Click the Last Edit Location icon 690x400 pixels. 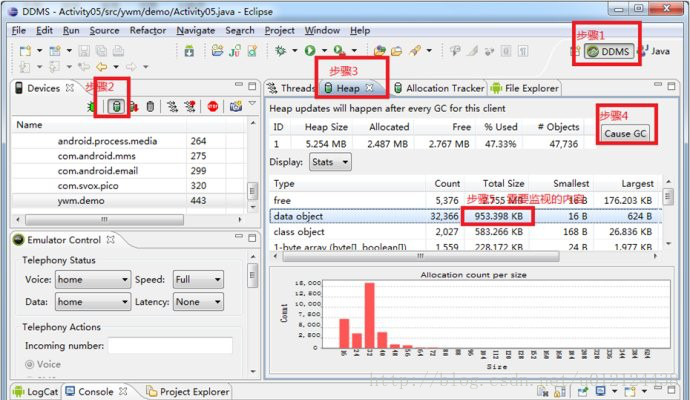[84, 67]
